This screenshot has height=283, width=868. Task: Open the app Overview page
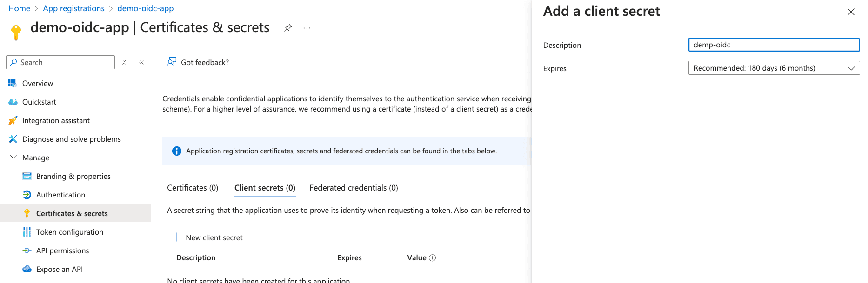coord(37,83)
